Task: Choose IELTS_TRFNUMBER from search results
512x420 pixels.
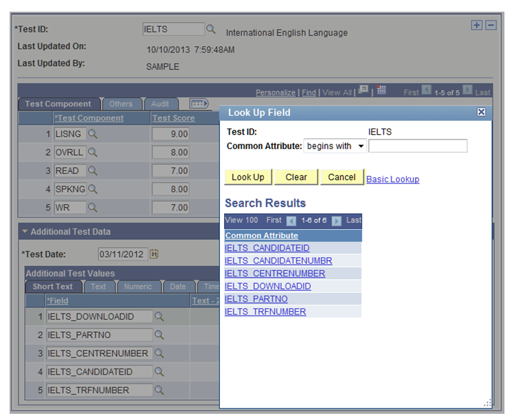Action: click(x=265, y=312)
